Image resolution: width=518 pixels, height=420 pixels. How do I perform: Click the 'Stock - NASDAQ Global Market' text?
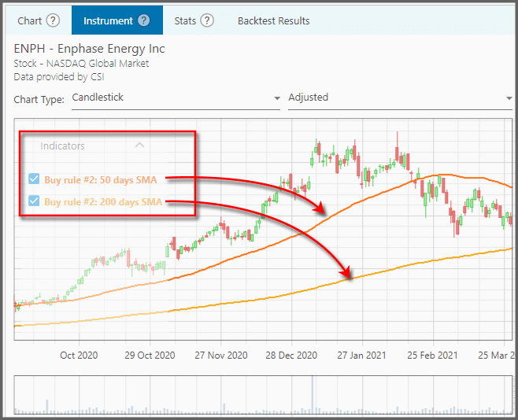81,63
